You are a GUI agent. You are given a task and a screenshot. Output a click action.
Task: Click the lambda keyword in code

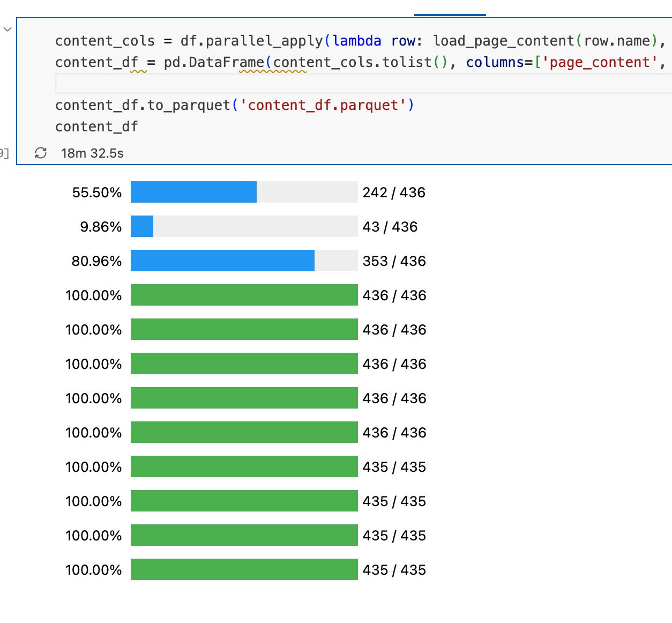coord(357,41)
